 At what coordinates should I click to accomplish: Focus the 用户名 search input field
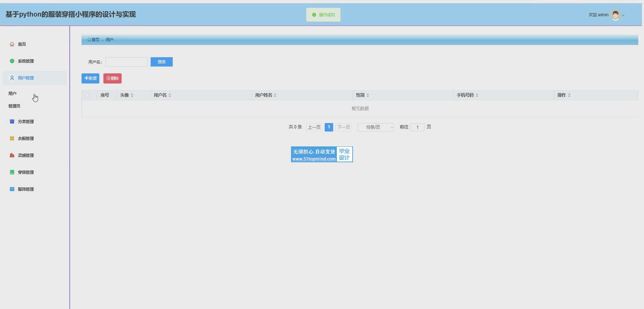pyautogui.click(x=126, y=62)
